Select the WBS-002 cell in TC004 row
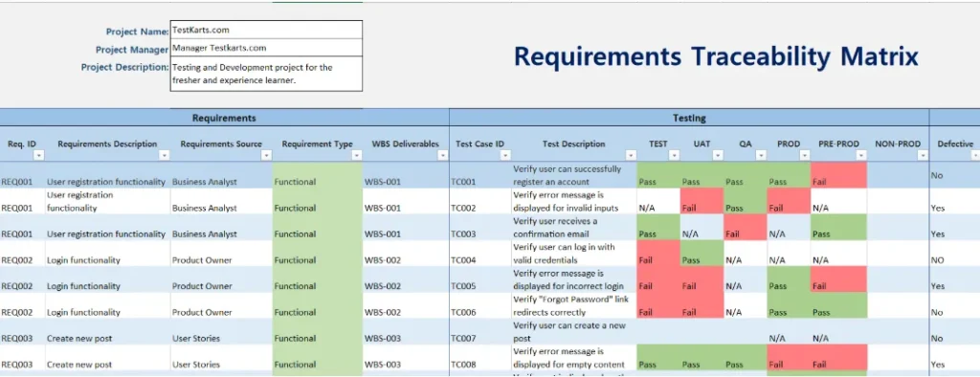This screenshot has height=377, width=980. (406, 254)
